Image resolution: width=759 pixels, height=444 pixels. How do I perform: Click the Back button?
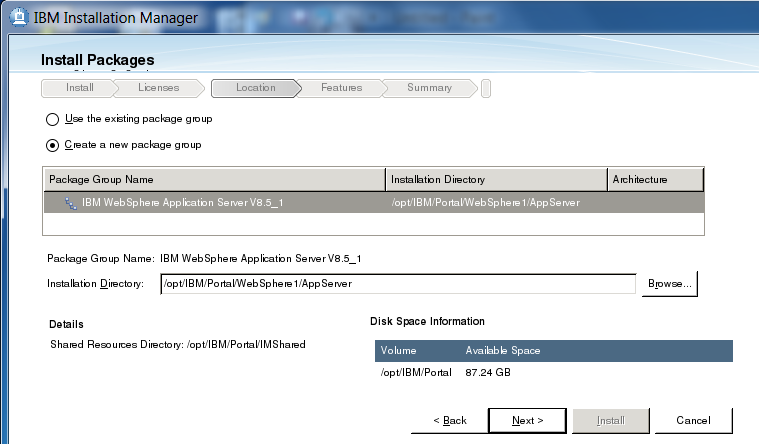(450, 421)
